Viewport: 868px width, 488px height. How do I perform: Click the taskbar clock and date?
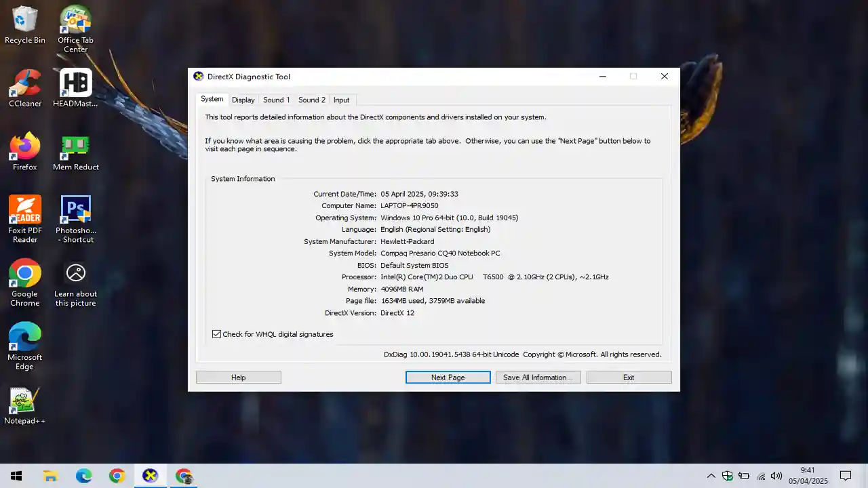tap(808, 476)
